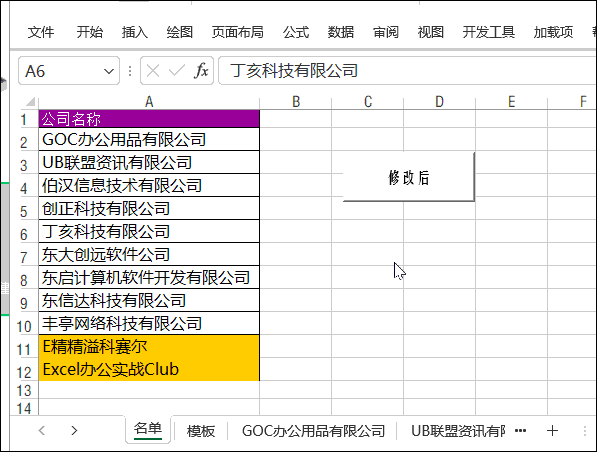Switch to the 页面布局 tab
This screenshot has width=597, height=452.
(x=238, y=32)
